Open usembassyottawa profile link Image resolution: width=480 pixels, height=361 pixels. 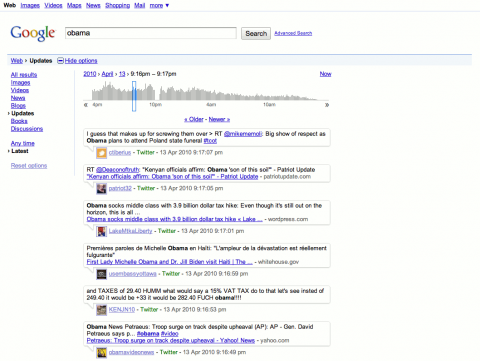pos(132,274)
